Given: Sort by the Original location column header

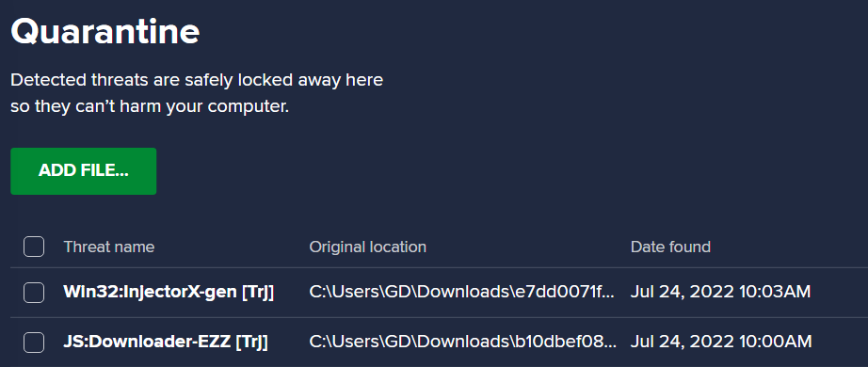Looking at the screenshot, I should [x=367, y=247].
